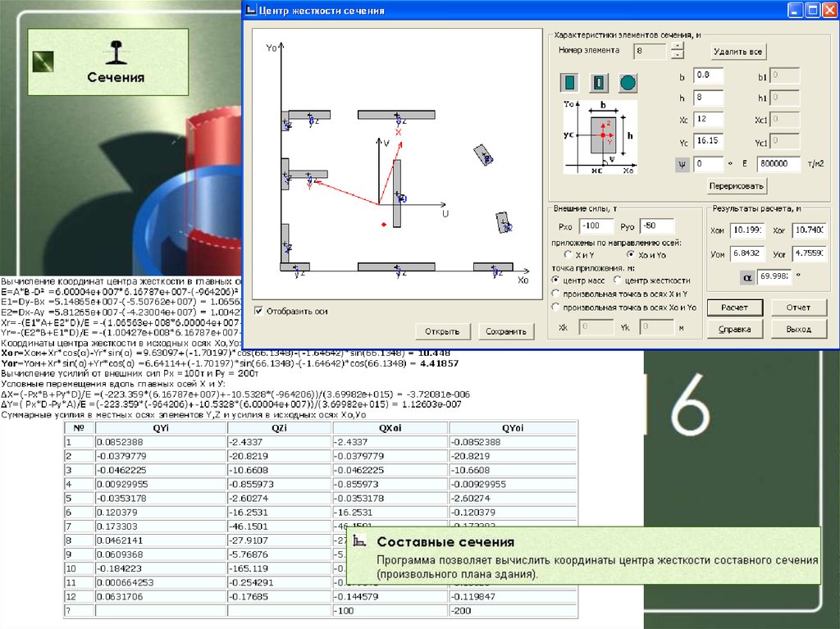Choose the центр жесткости radio option
The image size is (840, 629).
[x=619, y=280]
